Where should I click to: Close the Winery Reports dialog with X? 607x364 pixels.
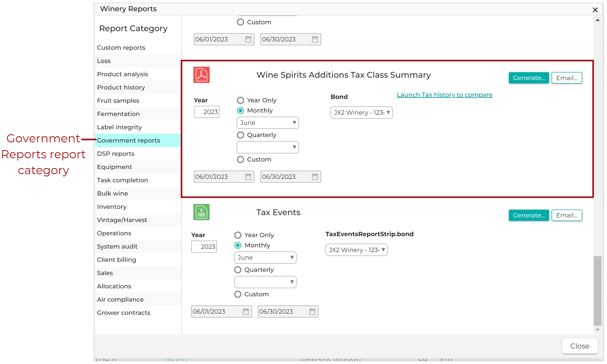(595, 10)
